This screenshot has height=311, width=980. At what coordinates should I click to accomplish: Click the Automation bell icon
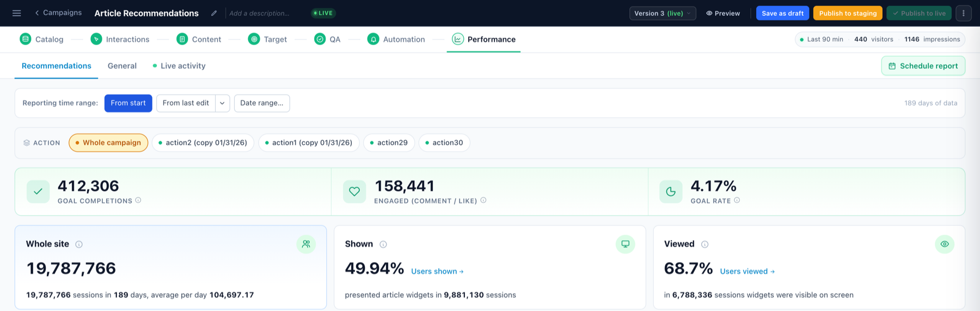pyautogui.click(x=373, y=39)
